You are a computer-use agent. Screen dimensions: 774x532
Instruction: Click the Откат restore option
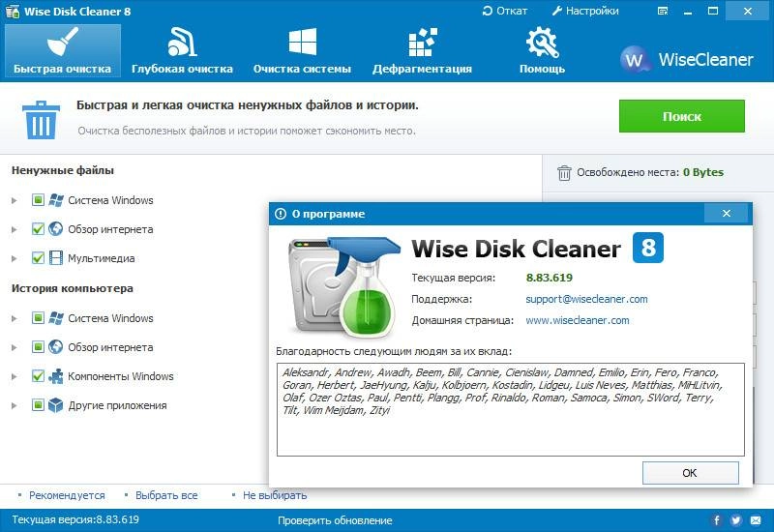click(504, 11)
